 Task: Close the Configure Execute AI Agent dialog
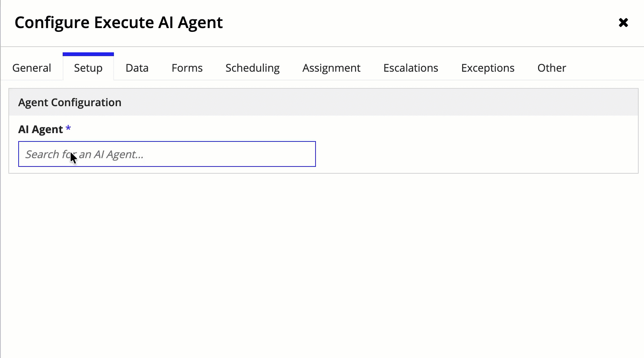click(623, 23)
